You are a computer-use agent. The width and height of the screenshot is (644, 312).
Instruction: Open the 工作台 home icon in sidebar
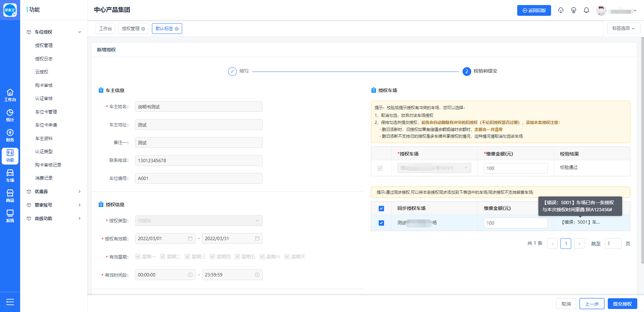point(10,95)
